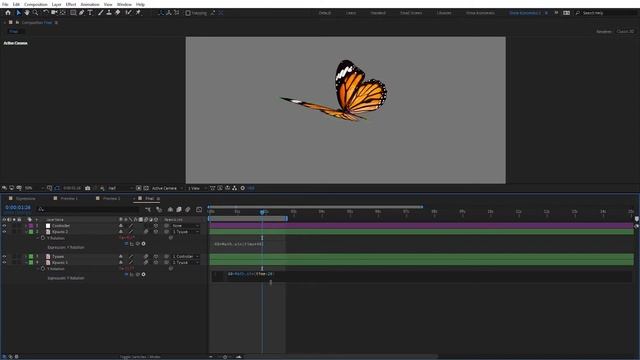The image size is (640, 360).
Task: Select the Rotation tool
Action: coord(46,13)
